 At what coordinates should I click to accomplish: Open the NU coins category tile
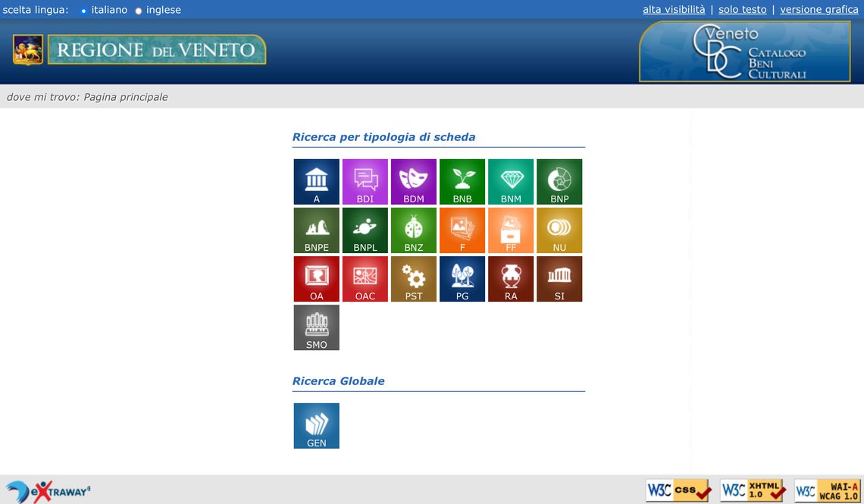point(559,230)
